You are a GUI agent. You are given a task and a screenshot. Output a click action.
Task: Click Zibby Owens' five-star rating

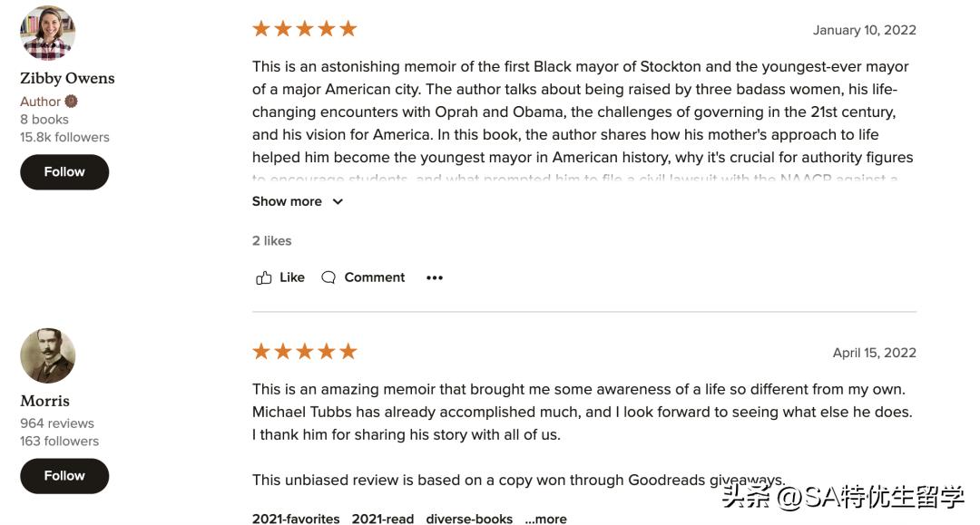point(305,29)
